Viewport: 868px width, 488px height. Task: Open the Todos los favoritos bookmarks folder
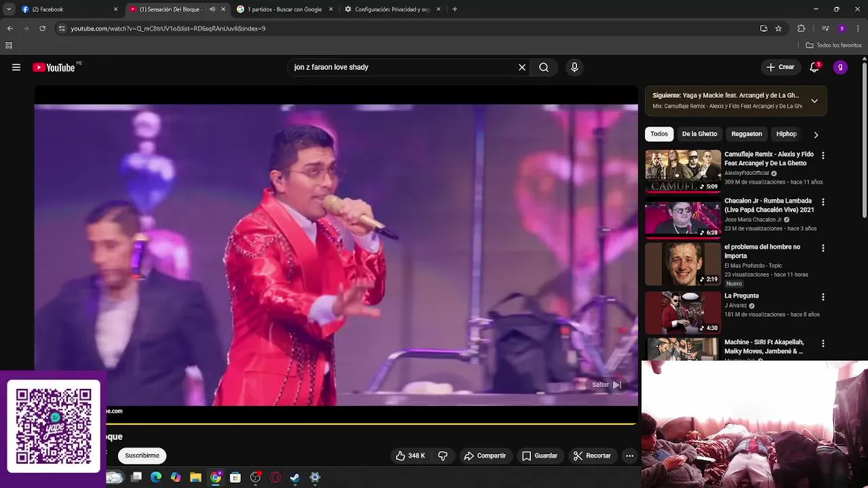pos(833,45)
